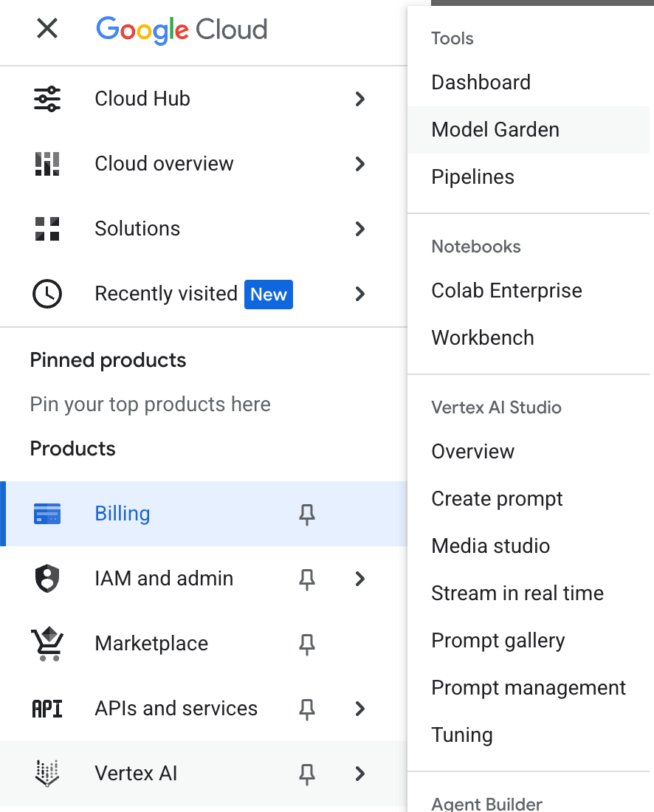Close the navigation menu with the X icon
This screenshot has height=812, width=654.
pos(47,29)
